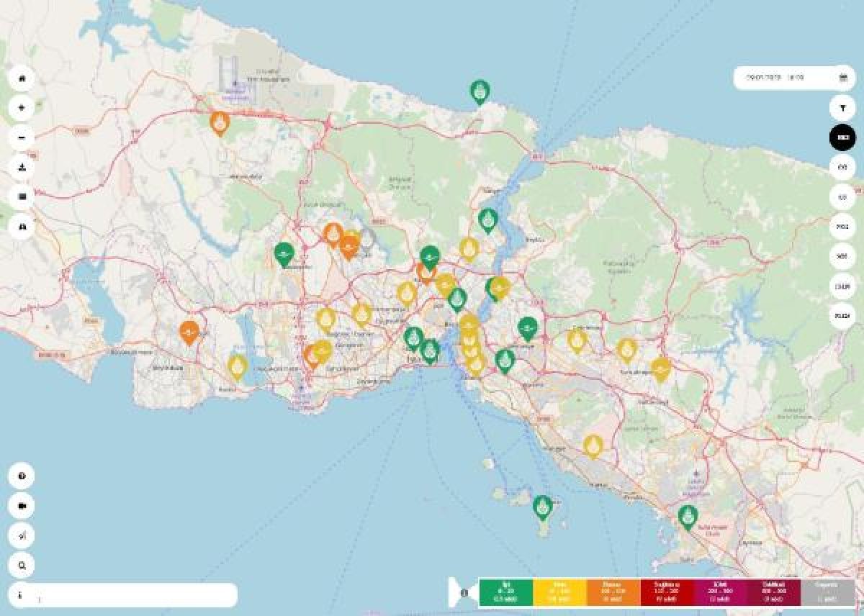The image size is (864, 616).
Task: Click the info icon at the bottom left
Action: [22, 595]
